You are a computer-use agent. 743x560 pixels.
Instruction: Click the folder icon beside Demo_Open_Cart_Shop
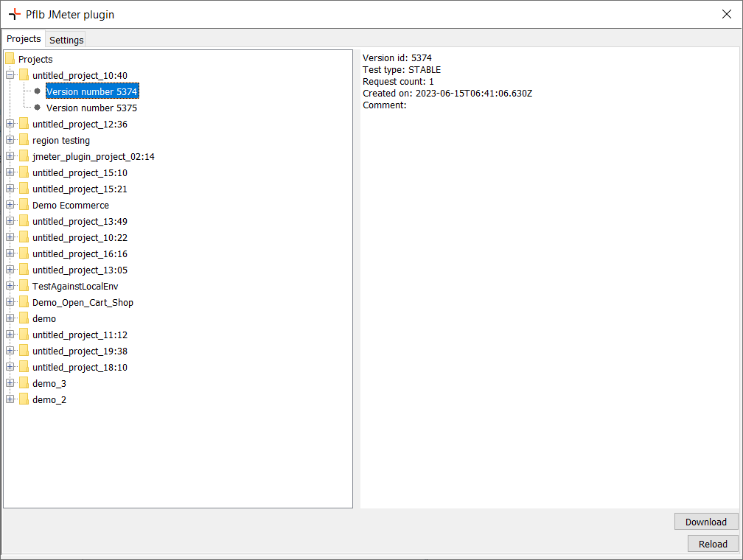pyautogui.click(x=23, y=302)
